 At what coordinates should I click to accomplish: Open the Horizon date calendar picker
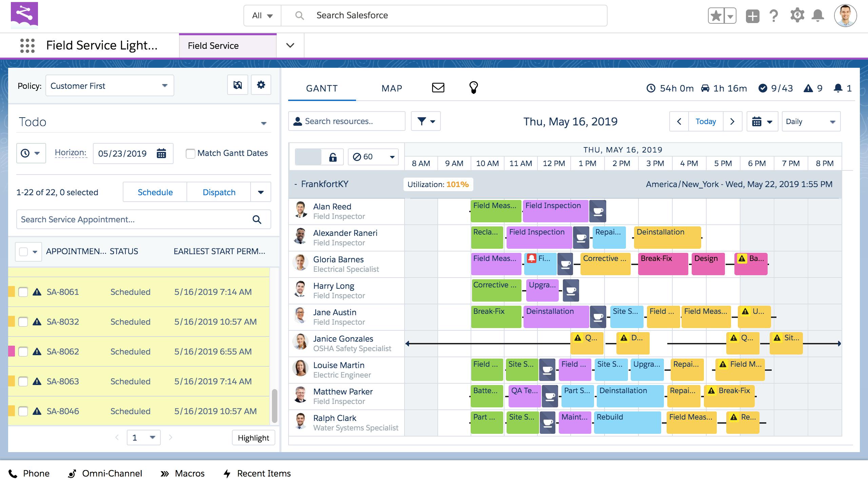click(x=161, y=153)
